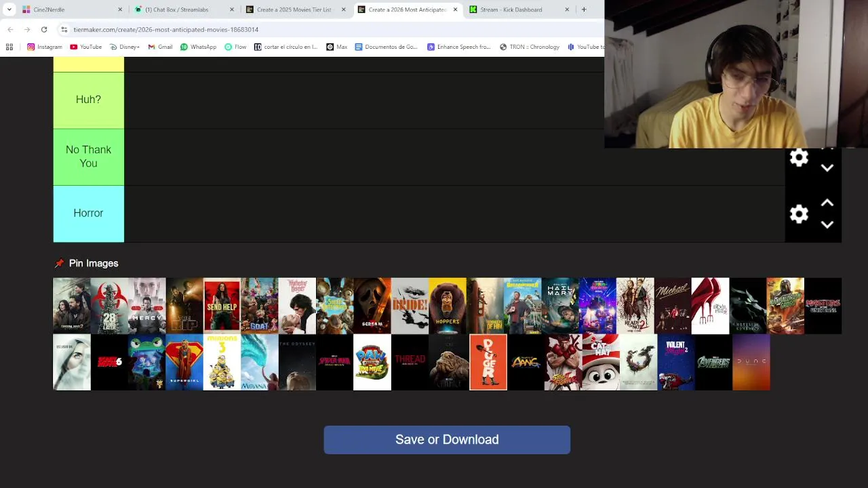
Task: Select the Scream poster
Action: [372, 306]
